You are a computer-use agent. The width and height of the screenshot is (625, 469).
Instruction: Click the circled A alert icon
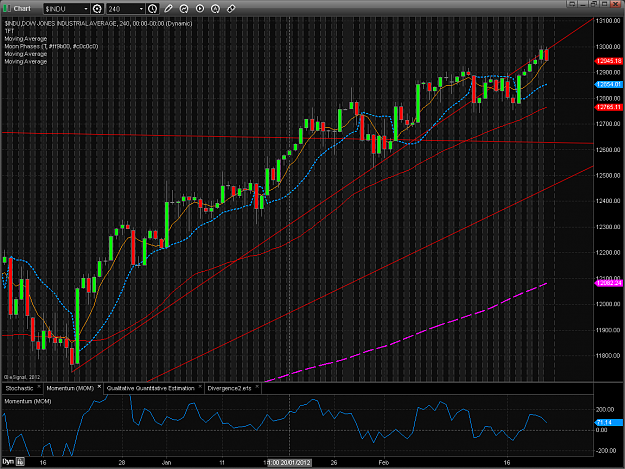coord(215,9)
